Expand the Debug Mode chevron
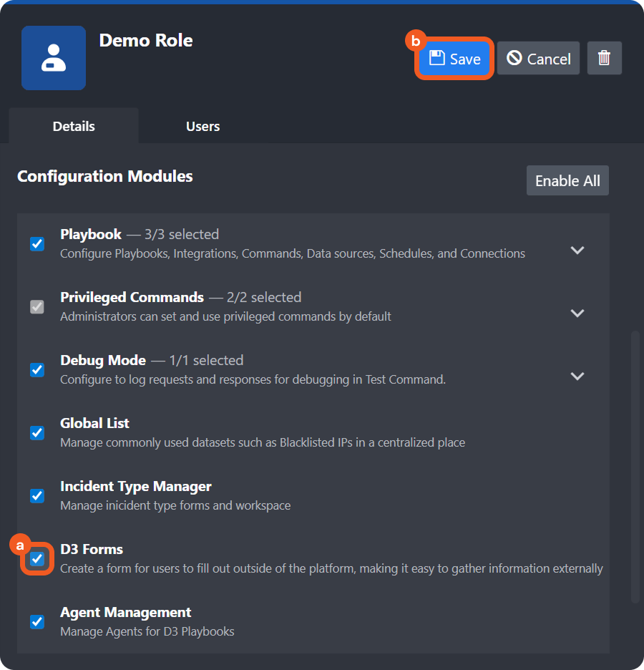The image size is (644, 670). coord(577,377)
